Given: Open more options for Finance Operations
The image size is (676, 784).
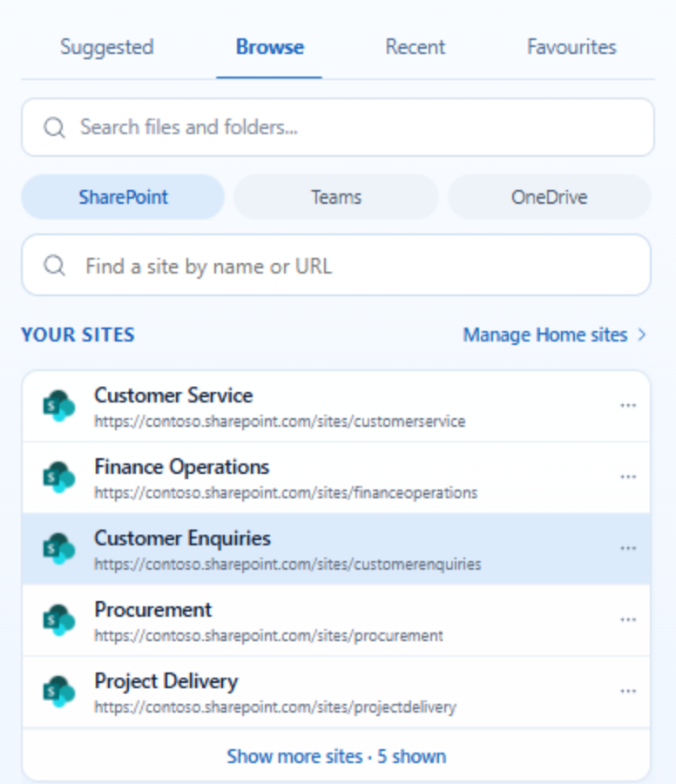Looking at the screenshot, I should [628, 477].
